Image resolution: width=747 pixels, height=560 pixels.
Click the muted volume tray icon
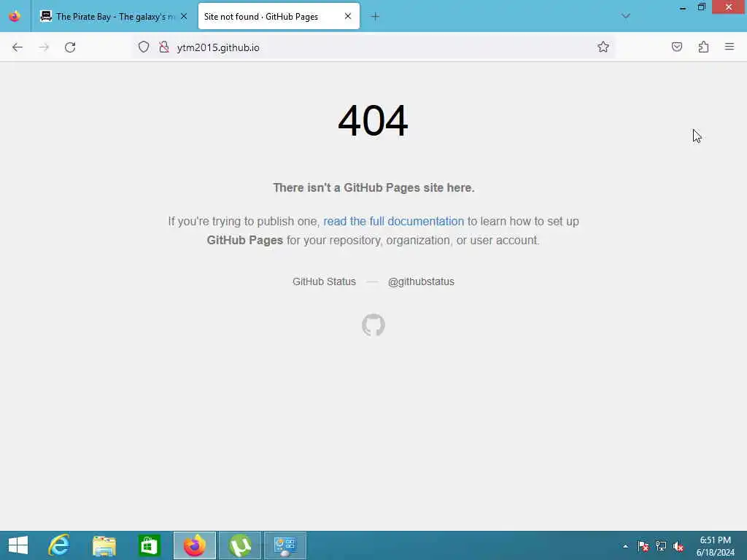(x=678, y=545)
